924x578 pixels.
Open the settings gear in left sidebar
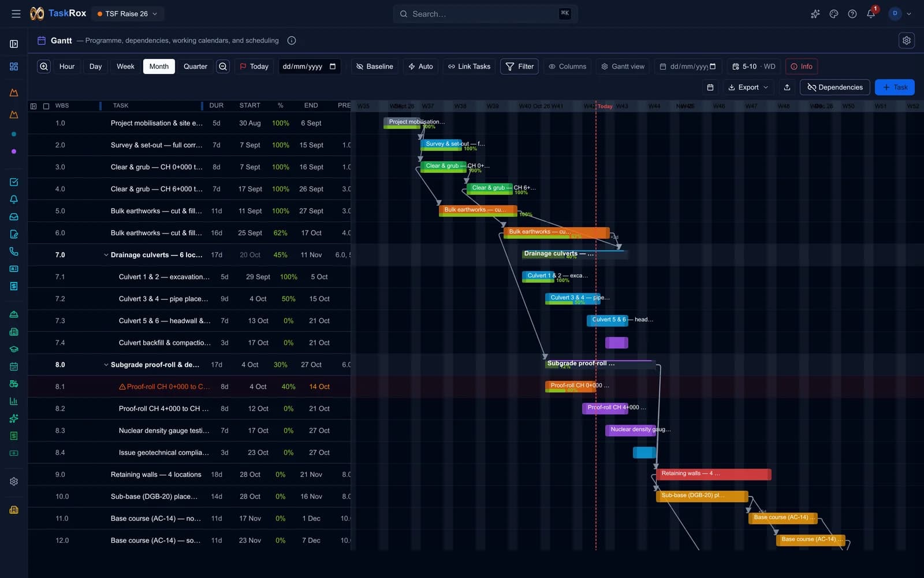14,481
